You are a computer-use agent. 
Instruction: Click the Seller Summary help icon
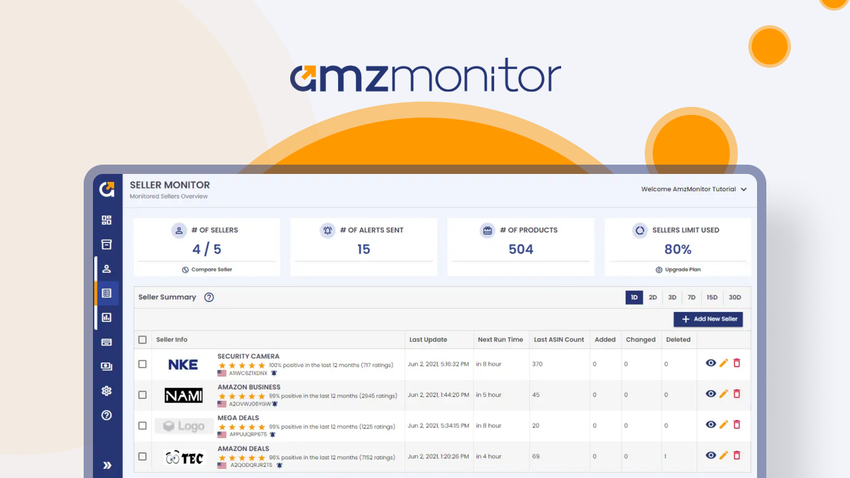[209, 297]
